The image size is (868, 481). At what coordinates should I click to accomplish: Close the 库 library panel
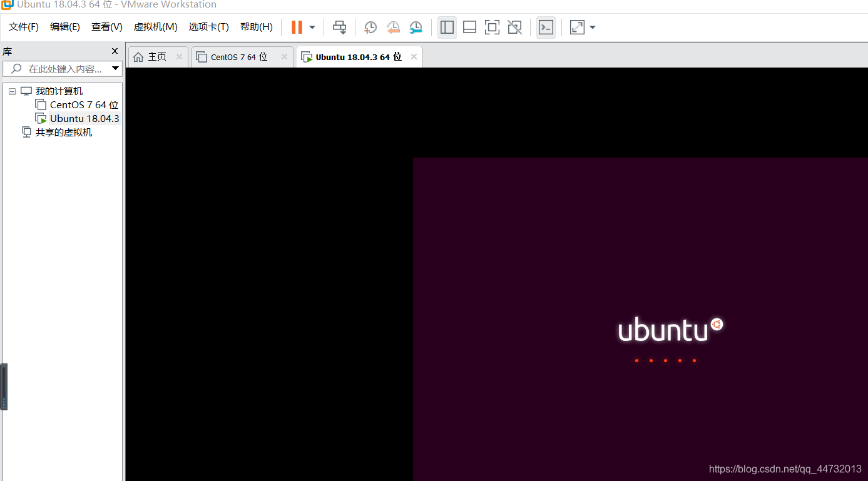pyautogui.click(x=115, y=51)
